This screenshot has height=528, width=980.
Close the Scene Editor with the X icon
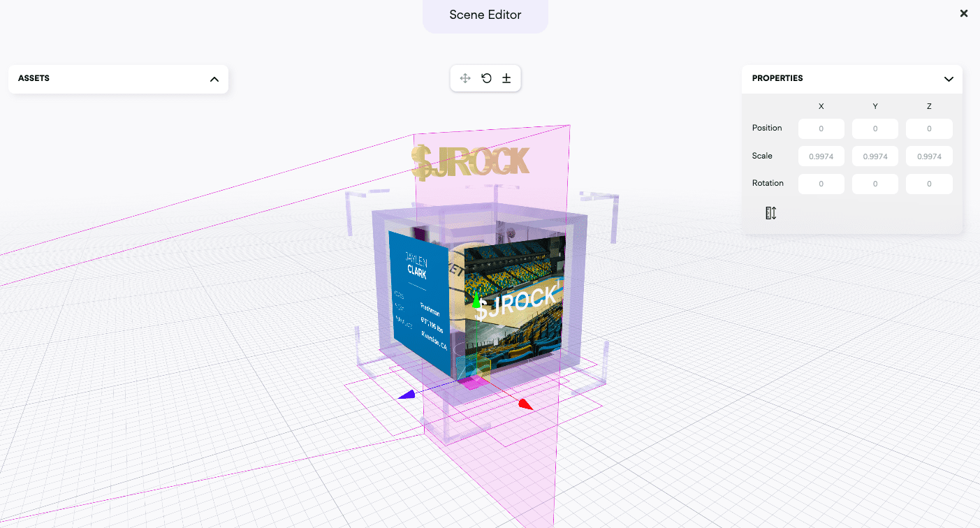(x=963, y=13)
